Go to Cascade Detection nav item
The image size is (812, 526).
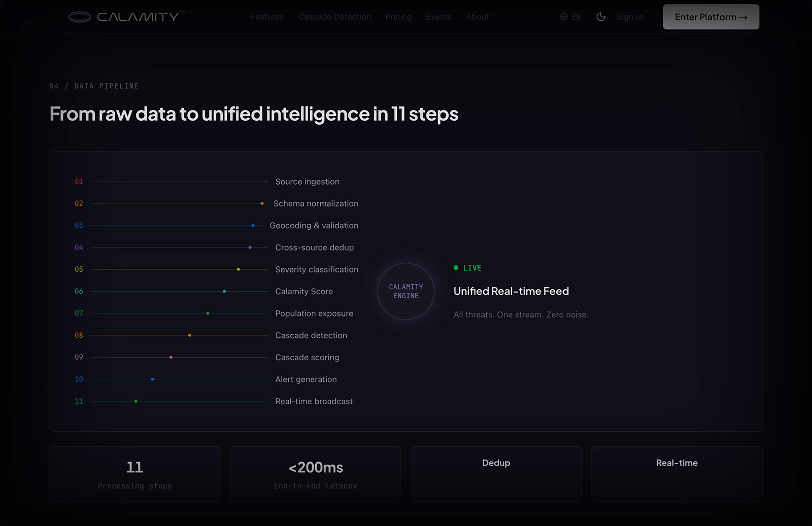[334, 17]
